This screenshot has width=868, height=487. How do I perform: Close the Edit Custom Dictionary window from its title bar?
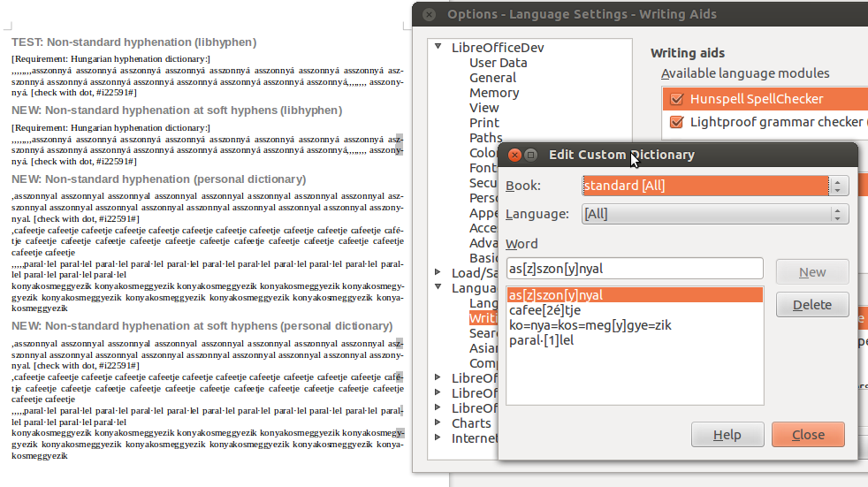coord(514,155)
